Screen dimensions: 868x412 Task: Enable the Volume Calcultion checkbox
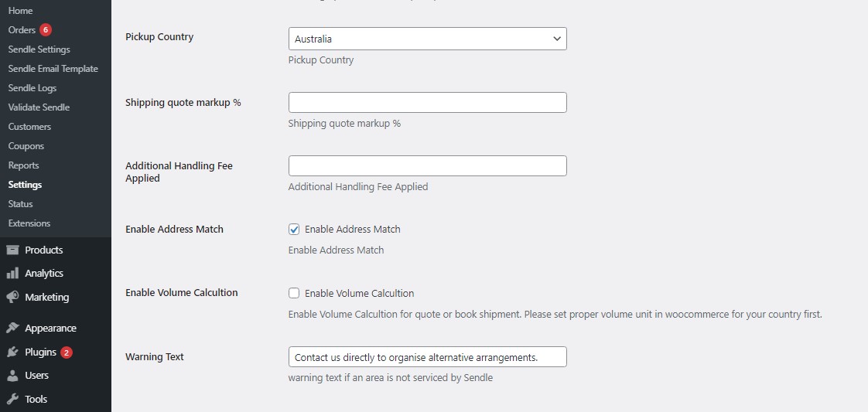pyautogui.click(x=294, y=294)
